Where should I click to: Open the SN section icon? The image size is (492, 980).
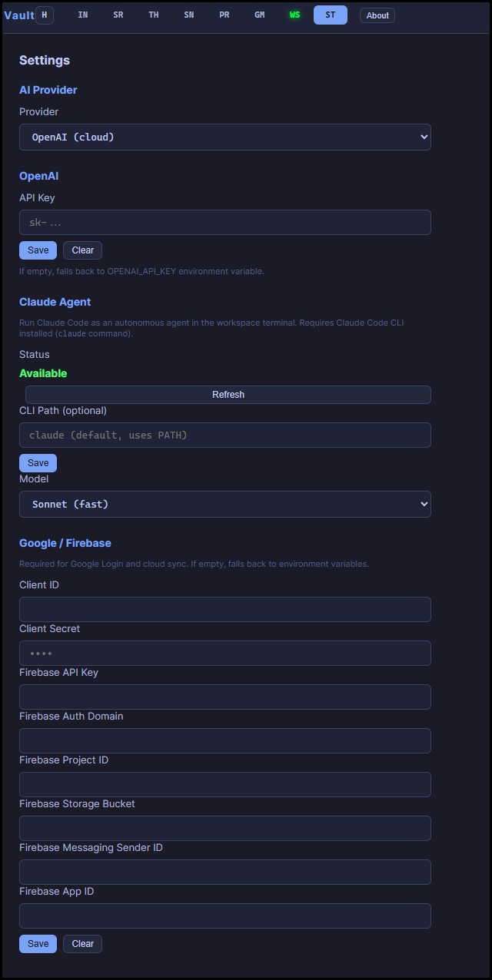pyautogui.click(x=189, y=15)
